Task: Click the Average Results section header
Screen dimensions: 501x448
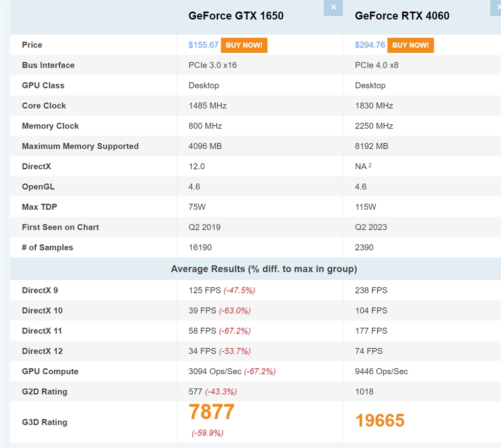Action: click(264, 269)
